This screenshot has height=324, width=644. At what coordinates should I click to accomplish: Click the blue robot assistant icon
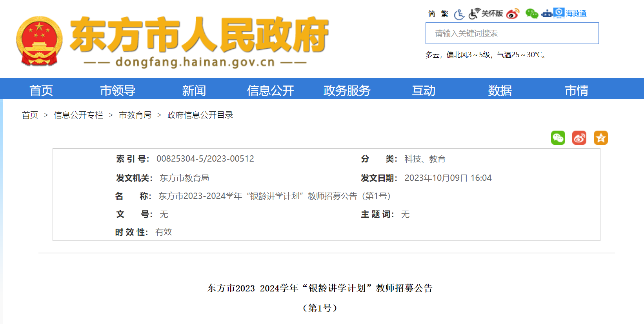(547, 14)
